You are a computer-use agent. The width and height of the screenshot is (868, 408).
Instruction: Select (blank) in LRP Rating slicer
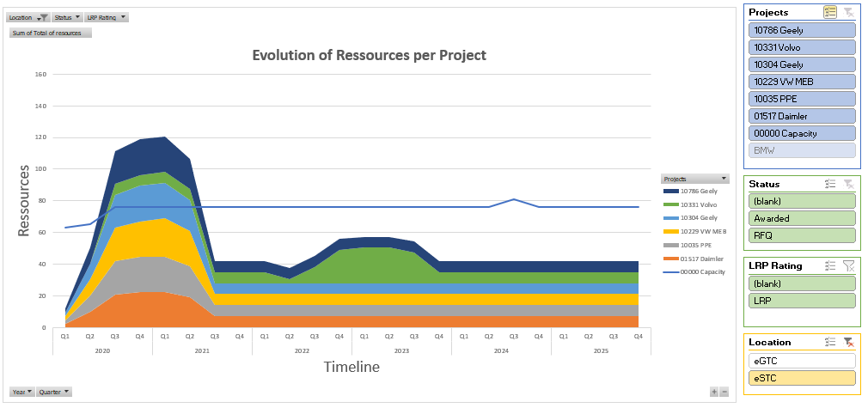click(802, 283)
